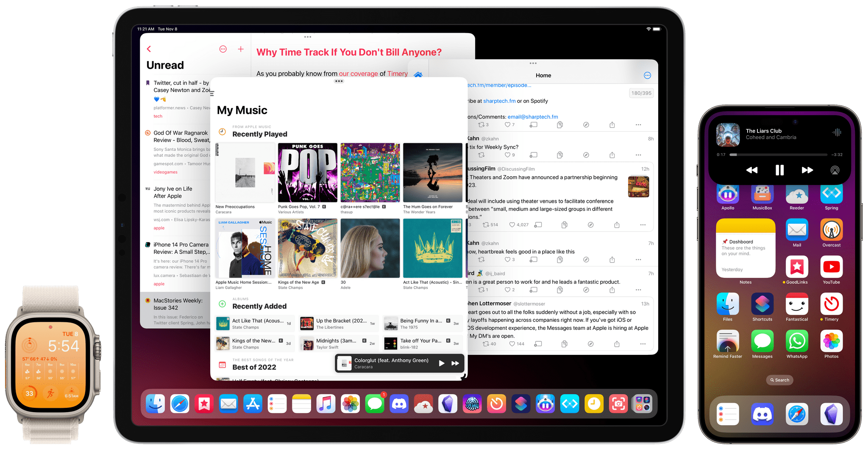Select the 'videogames' tag under God Of War article
The width and height of the screenshot is (868, 451).
click(x=165, y=172)
